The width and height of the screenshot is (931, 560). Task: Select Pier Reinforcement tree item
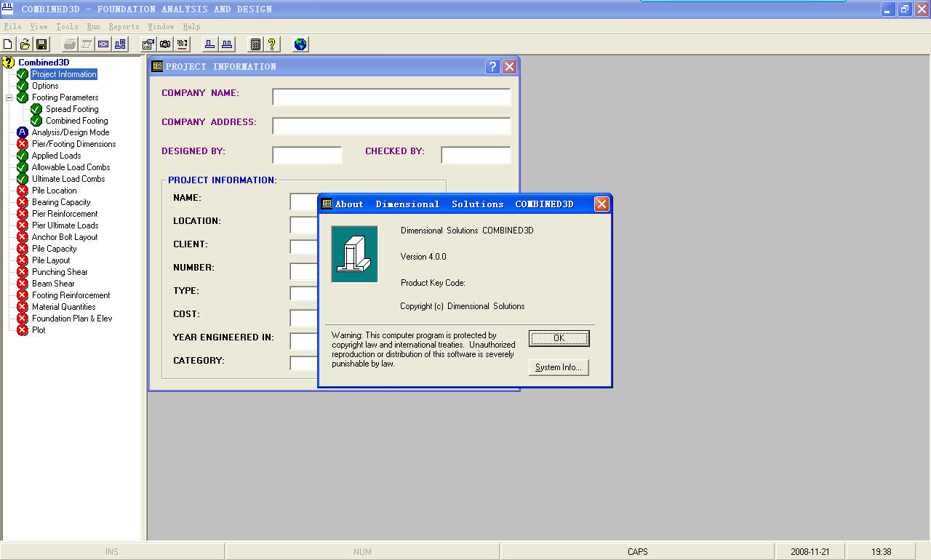coord(65,214)
